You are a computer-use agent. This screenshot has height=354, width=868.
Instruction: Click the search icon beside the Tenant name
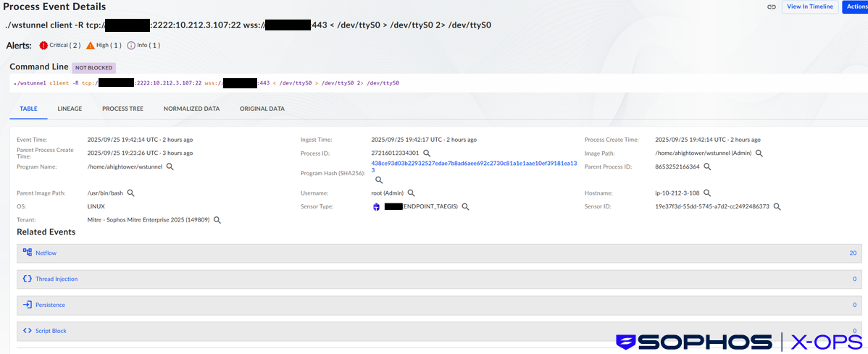coord(217,220)
